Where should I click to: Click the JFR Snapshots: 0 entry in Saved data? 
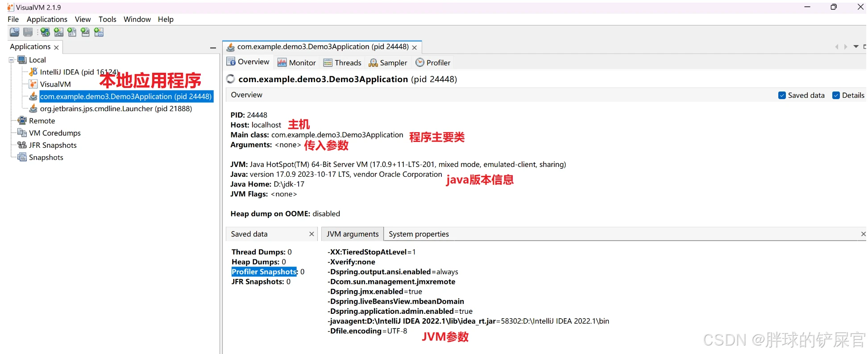[x=261, y=281]
